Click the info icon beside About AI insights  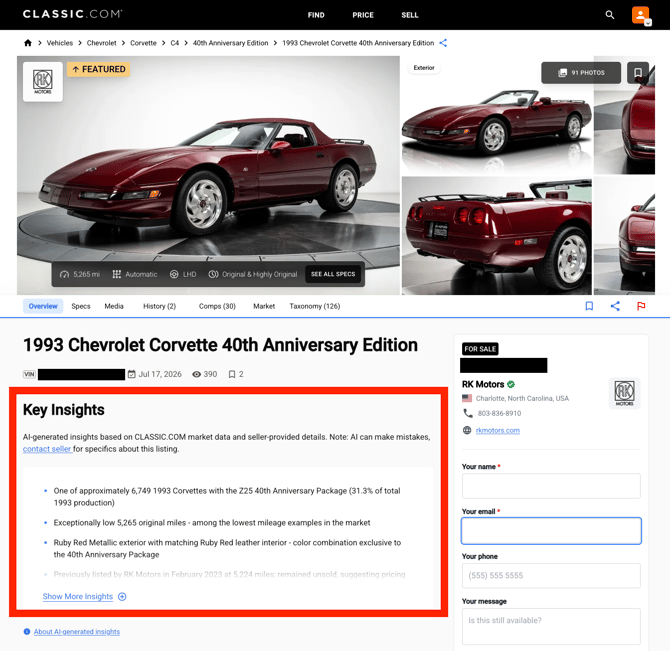[x=27, y=631]
